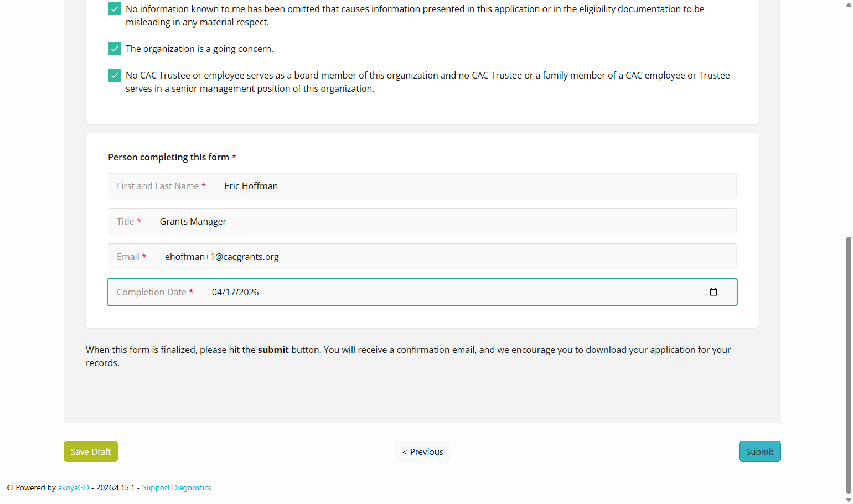Screen dimensions: 853x504
Task: Click the scrollbar up arrow
Action: point(849,4)
